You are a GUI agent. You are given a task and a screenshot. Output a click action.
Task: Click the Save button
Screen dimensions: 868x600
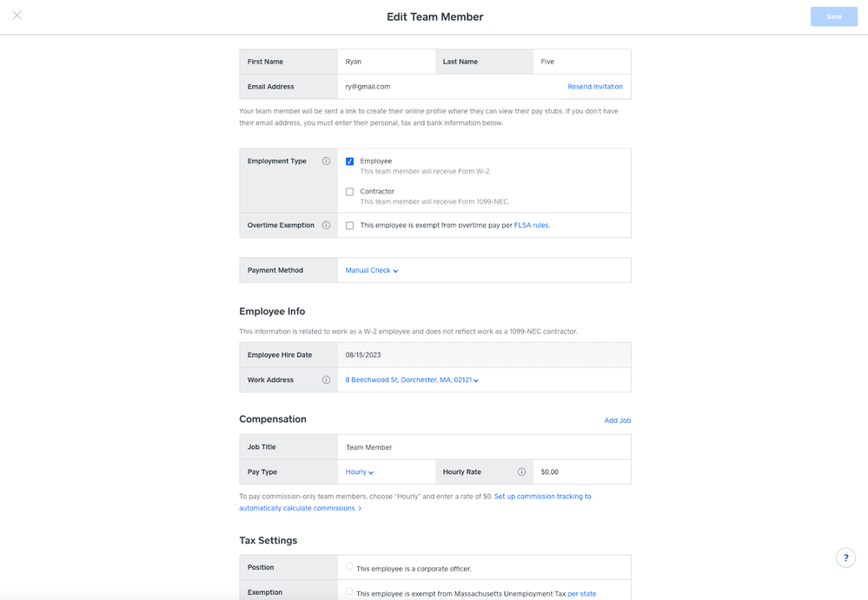tap(833, 16)
